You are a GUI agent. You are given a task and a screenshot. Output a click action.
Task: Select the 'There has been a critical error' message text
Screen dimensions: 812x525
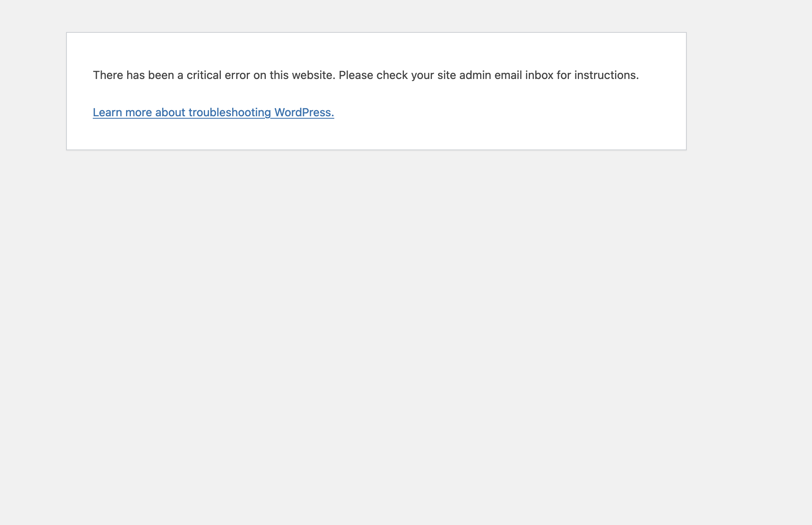click(x=366, y=75)
